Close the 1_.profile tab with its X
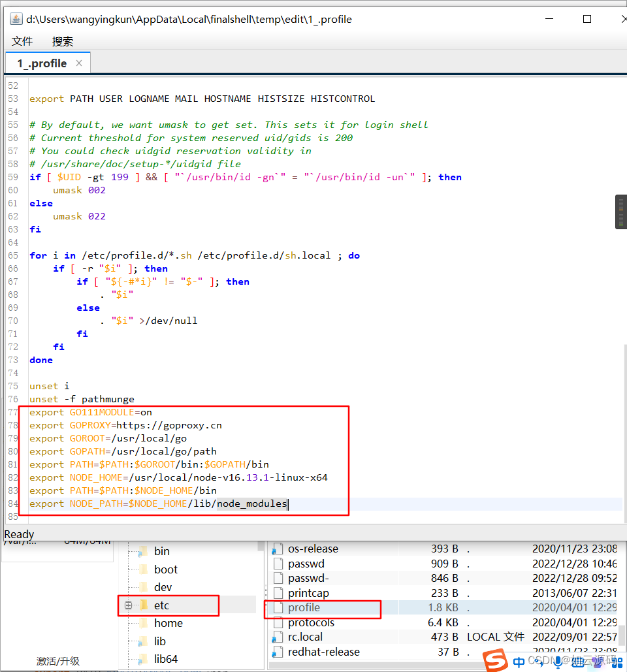This screenshot has width=627, height=672. (78, 63)
